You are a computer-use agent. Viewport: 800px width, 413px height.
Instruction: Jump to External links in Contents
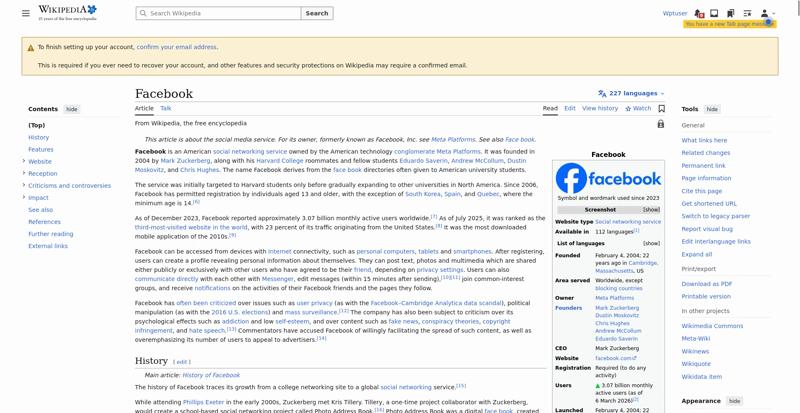(x=48, y=246)
